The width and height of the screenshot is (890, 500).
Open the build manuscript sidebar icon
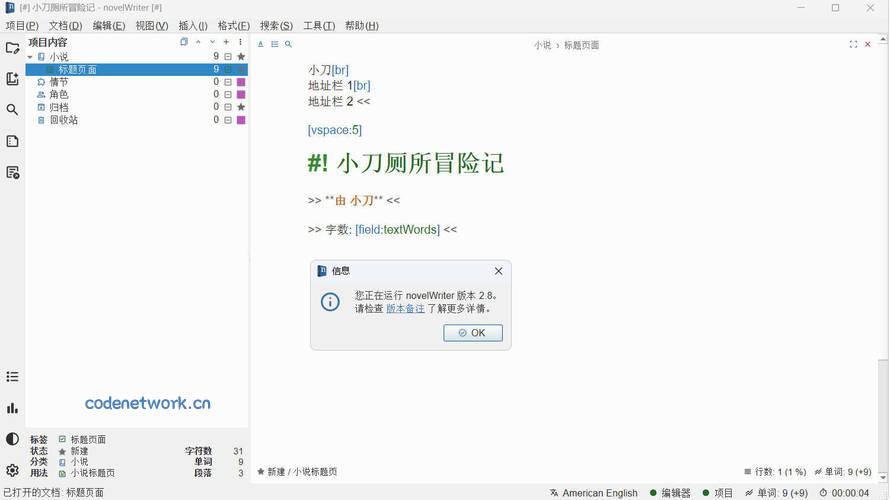tap(12, 173)
